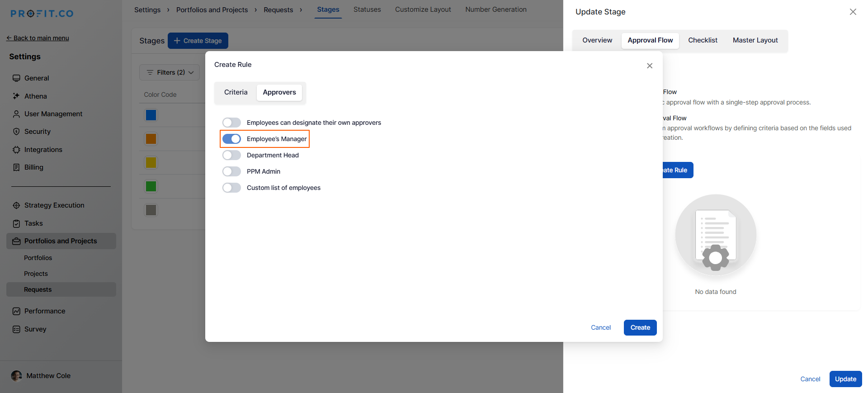The height and width of the screenshot is (393, 868).
Task: Open the Customize Layout tab
Action: [423, 9]
